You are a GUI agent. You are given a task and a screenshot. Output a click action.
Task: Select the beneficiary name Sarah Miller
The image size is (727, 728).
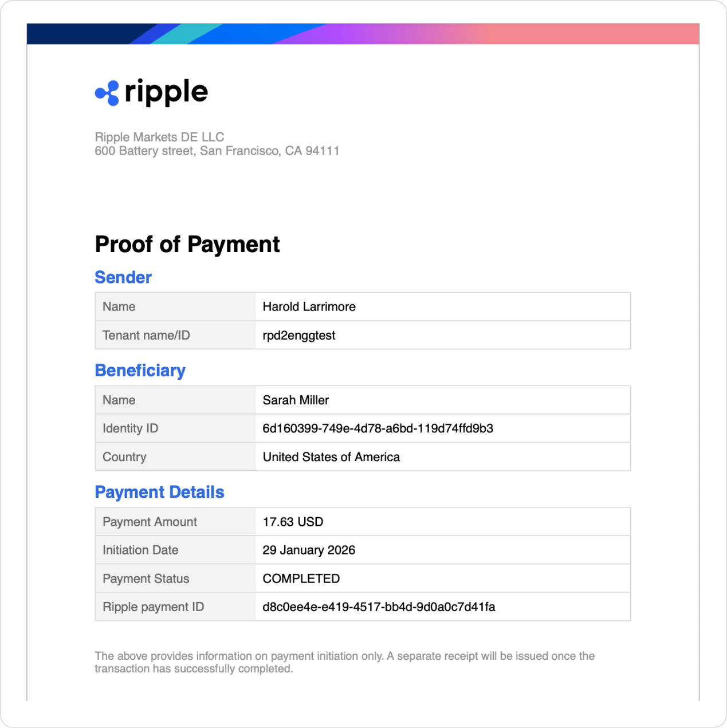[296, 400]
